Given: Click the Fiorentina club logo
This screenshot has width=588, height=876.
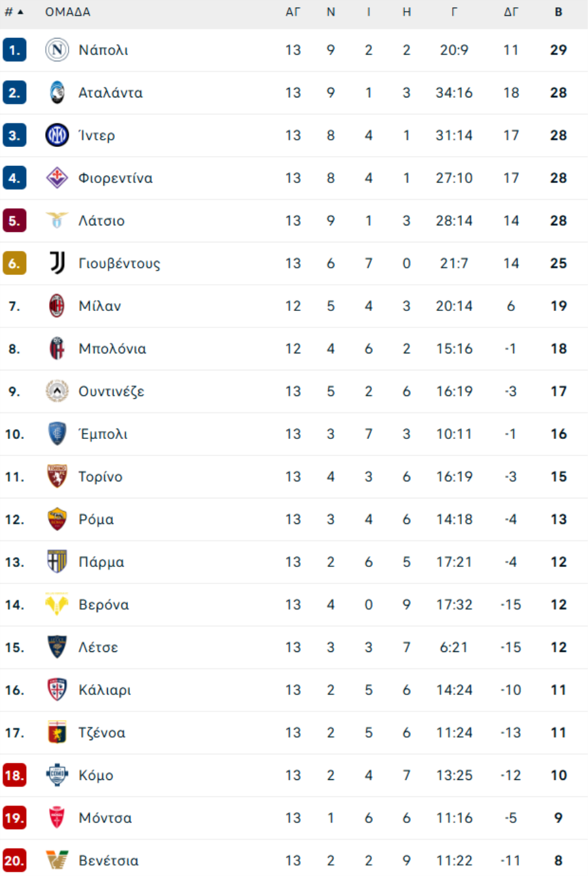Looking at the screenshot, I should pyautogui.click(x=57, y=178).
